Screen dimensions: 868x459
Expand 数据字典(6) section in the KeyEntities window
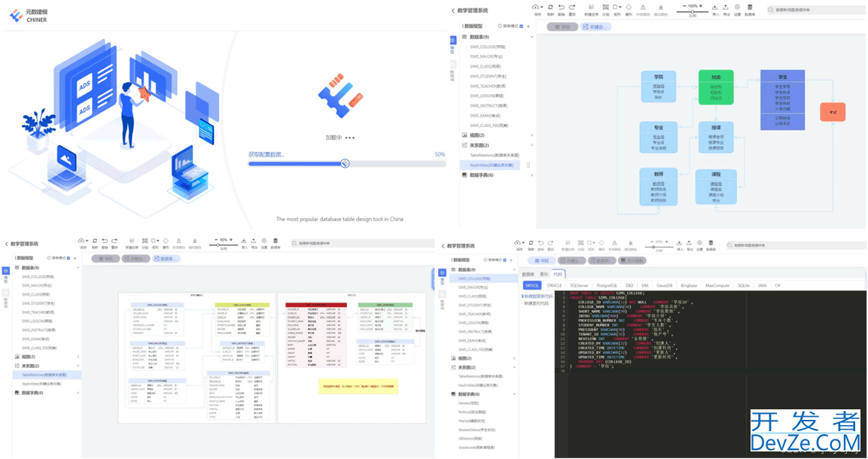point(532,175)
